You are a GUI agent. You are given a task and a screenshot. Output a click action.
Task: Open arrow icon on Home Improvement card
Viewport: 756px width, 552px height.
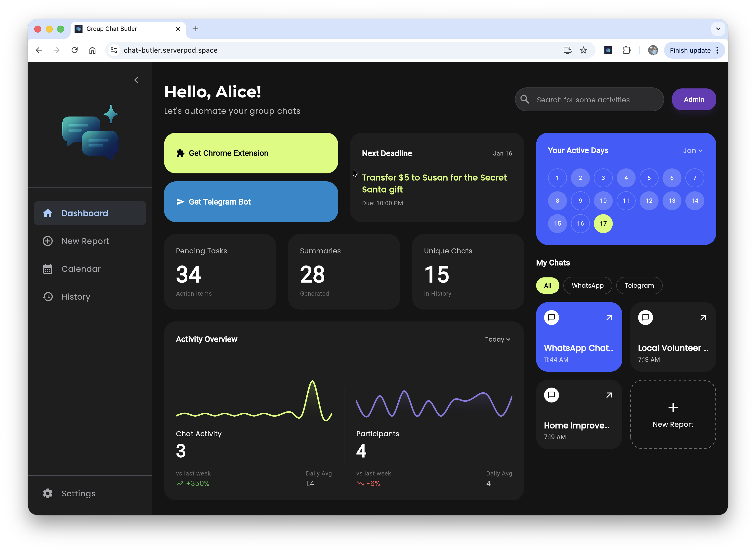609,395
